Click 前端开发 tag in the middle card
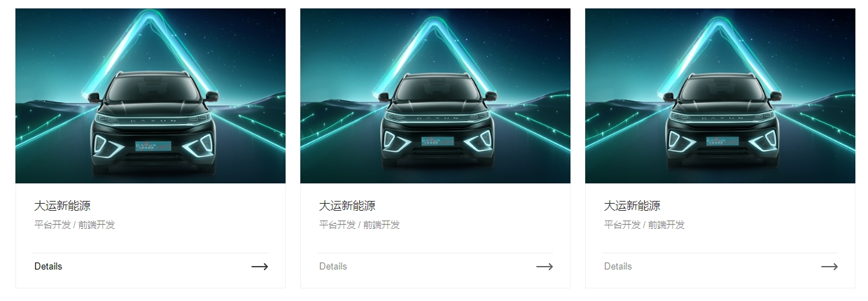This screenshot has width=868, height=301. (381, 225)
